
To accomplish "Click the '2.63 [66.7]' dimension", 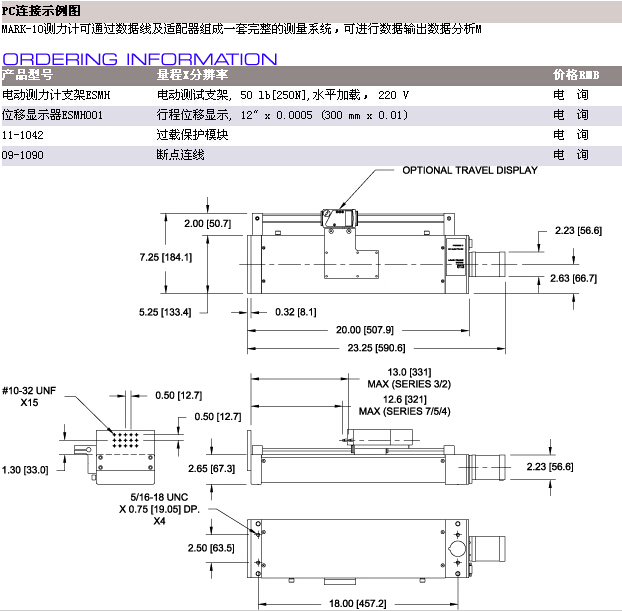I will [x=573, y=279].
